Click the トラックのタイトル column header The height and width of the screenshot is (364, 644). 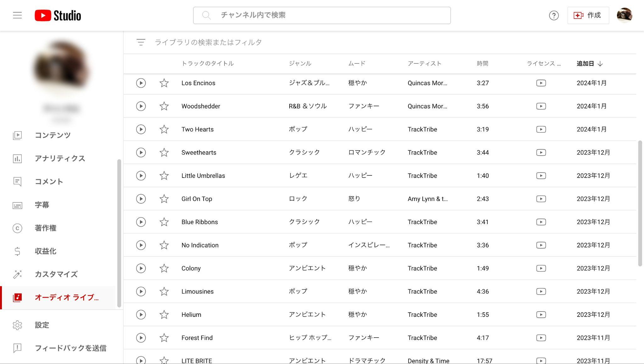[x=208, y=63]
